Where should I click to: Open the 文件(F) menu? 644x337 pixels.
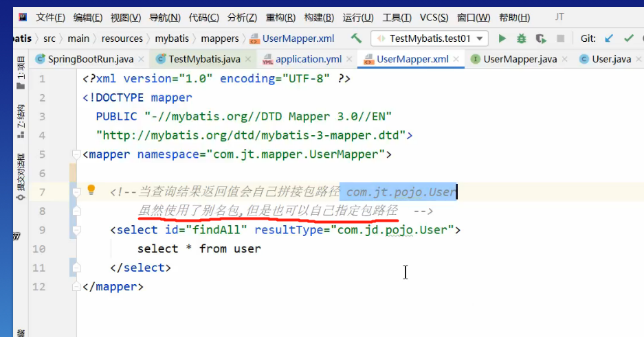pyautogui.click(x=50, y=18)
